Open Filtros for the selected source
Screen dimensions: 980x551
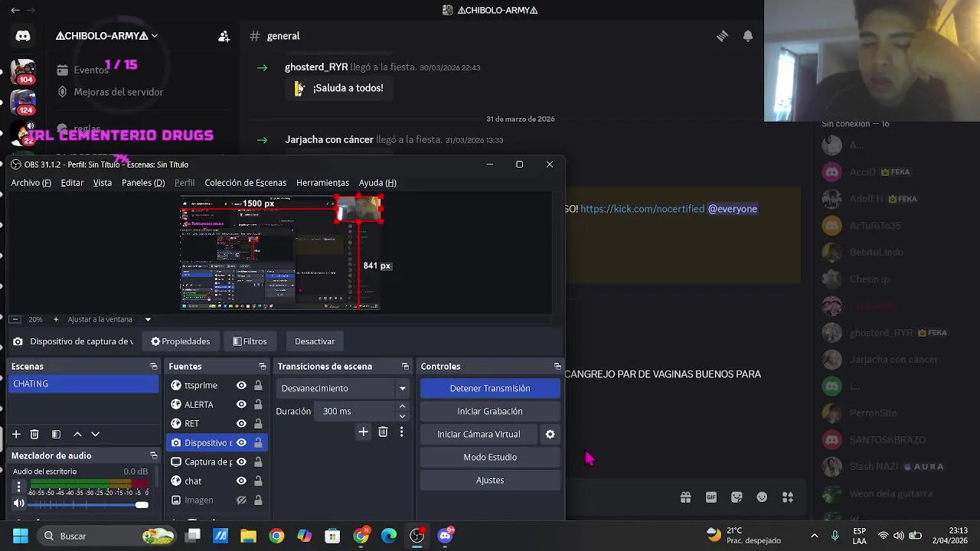pos(250,341)
